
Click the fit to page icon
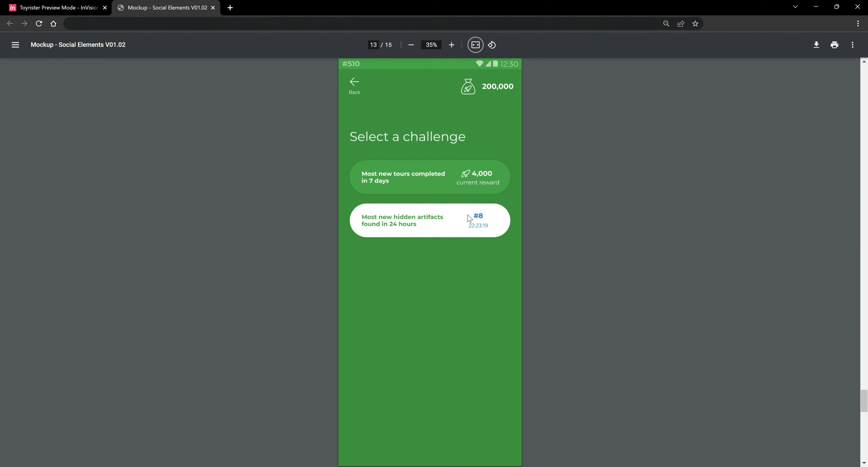pos(475,45)
